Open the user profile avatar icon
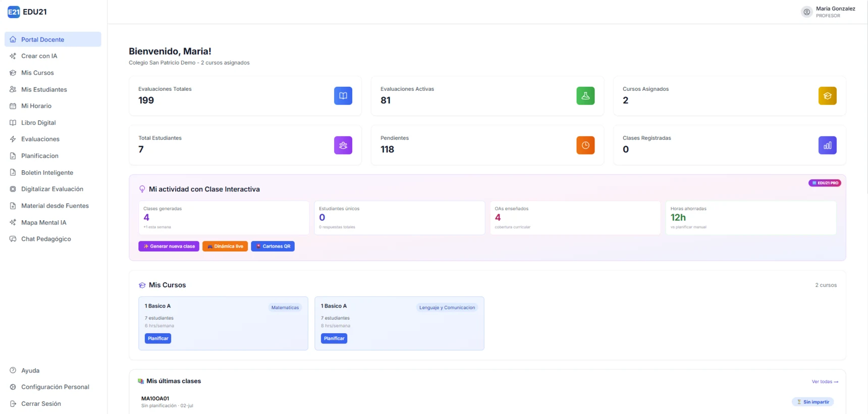868x414 pixels. click(806, 12)
